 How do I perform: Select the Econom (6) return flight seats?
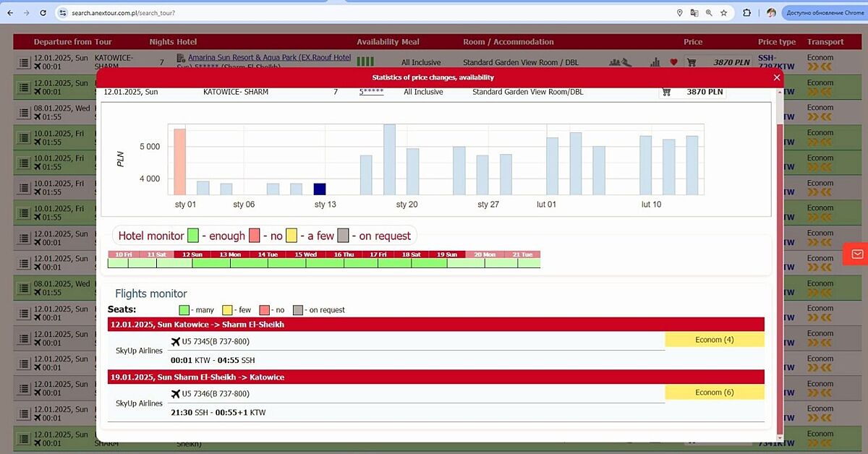pos(714,393)
